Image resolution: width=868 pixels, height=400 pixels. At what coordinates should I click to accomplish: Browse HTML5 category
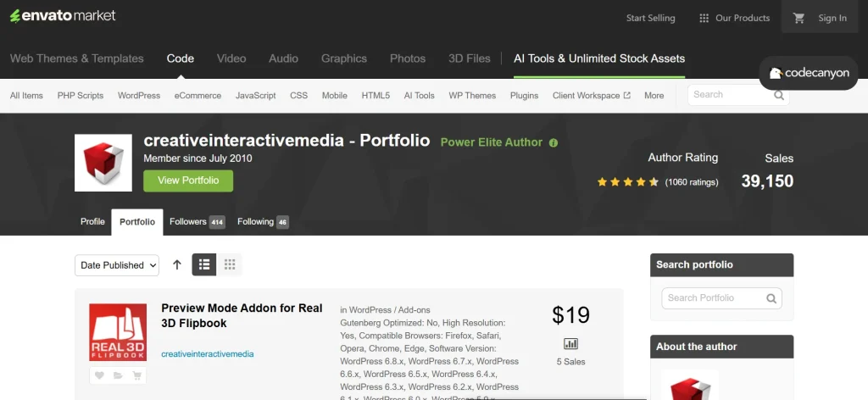pos(376,95)
